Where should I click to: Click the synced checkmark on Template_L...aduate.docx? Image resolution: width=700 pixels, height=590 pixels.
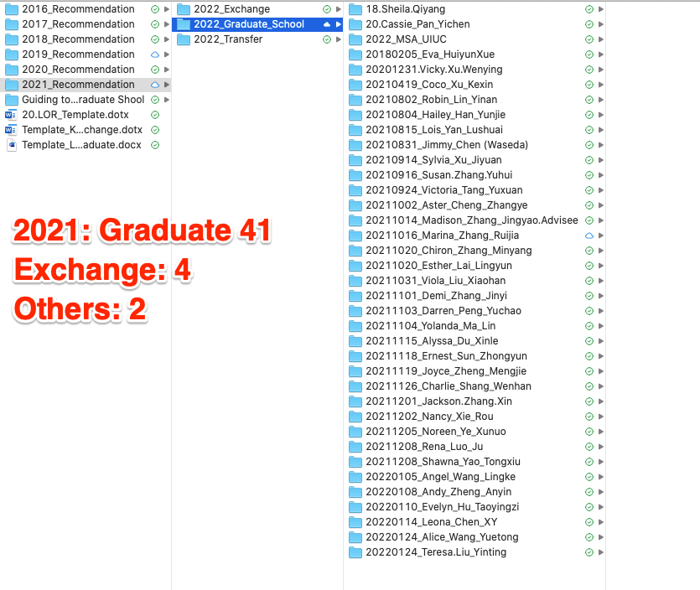pyautogui.click(x=155, y=145)
